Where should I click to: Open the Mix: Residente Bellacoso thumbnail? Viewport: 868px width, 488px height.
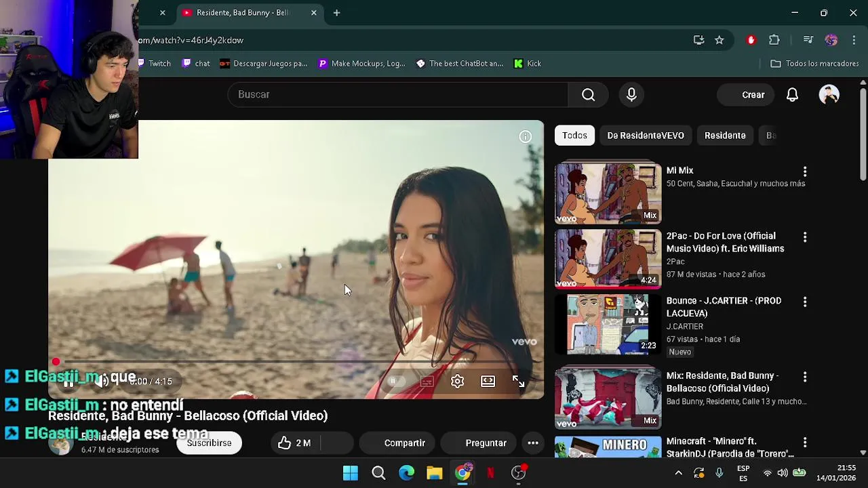tap(608, 399)
